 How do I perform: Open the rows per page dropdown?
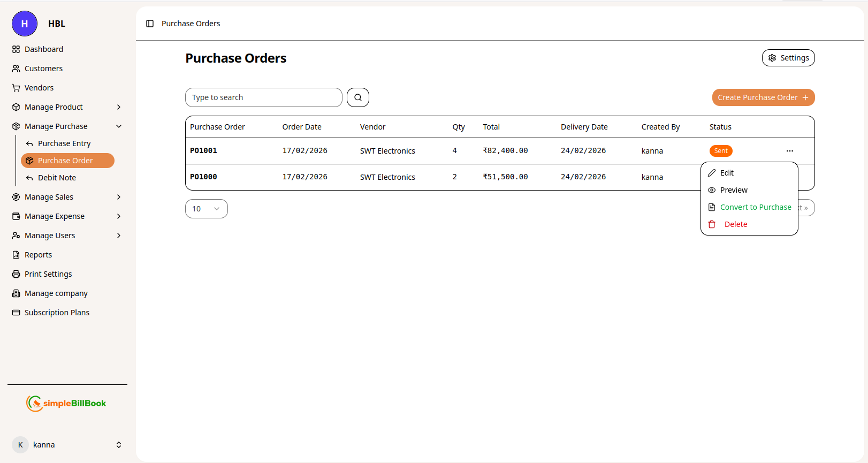pyautogui.click(x=206, y=209)
